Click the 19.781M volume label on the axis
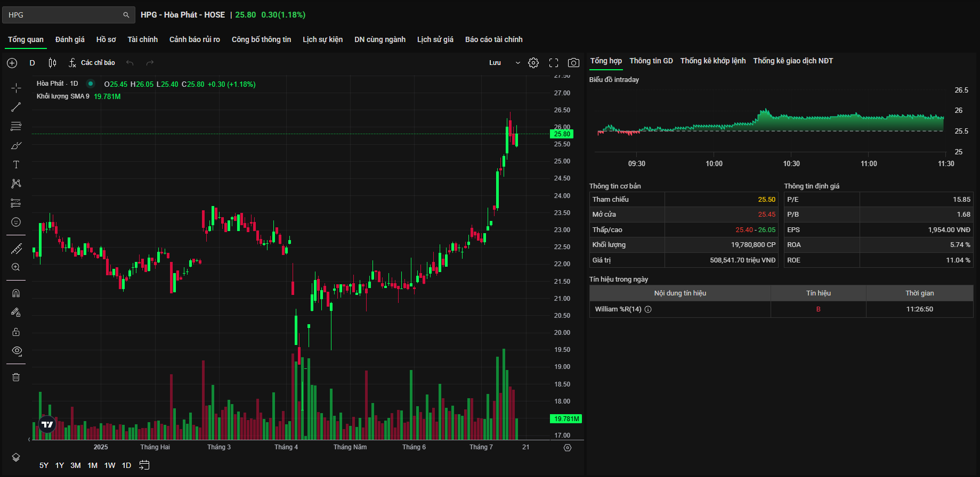This screenshot has width=980, height=477. tap(566, 419)
